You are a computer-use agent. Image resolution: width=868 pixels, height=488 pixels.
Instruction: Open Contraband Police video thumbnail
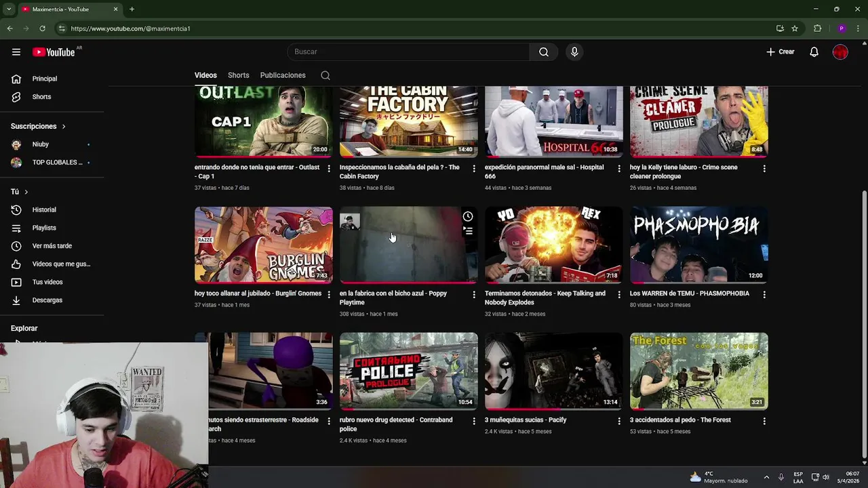[409, 371]
